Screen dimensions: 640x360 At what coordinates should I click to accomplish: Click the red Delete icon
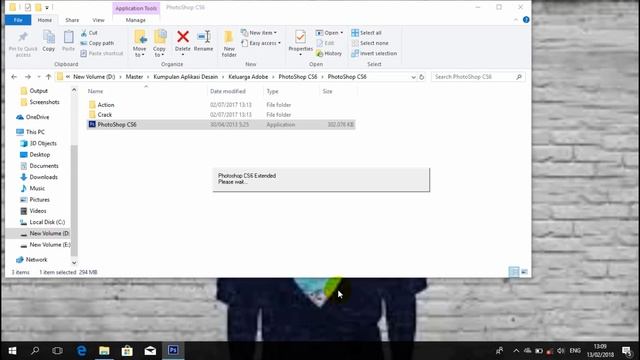click(x=183, y=37)
